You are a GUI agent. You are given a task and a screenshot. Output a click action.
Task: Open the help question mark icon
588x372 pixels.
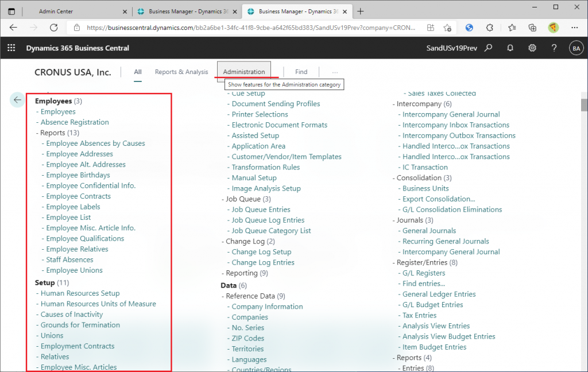554,48
